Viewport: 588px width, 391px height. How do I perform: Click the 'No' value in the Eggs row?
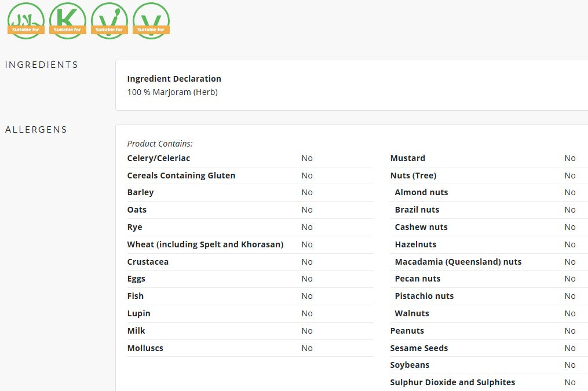[307, 279]
